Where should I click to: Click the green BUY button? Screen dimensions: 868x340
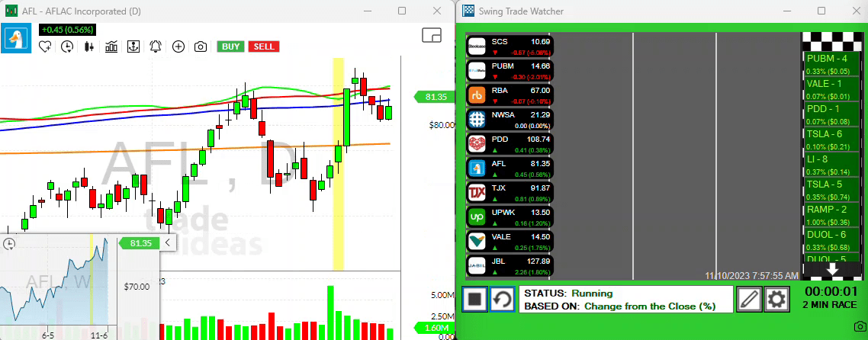click(x=231, y=47)
